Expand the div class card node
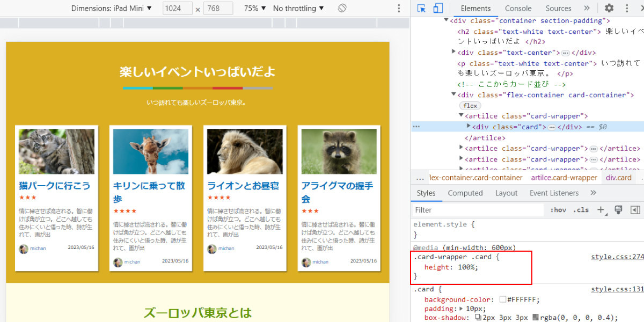The image size is (644, 322). (x=469, y=127)
